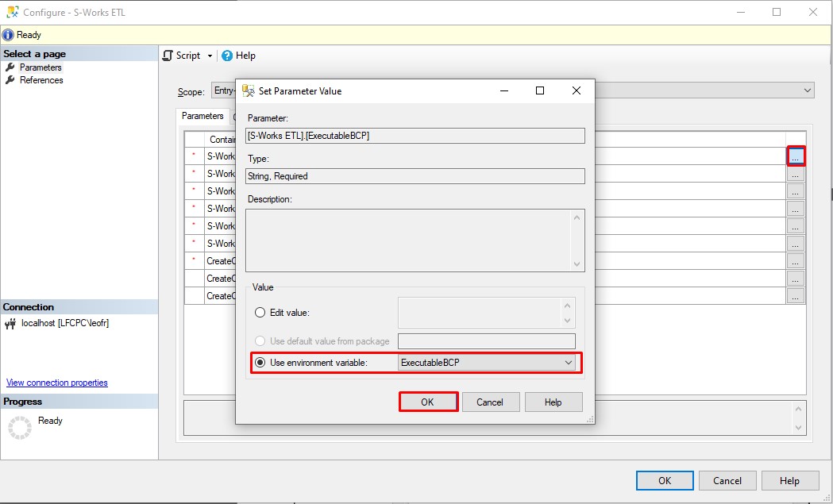Select the Parameters page in the left panel
Viewport: 833px width, 504px height.
pyautogui.click(x=40, y=67)
